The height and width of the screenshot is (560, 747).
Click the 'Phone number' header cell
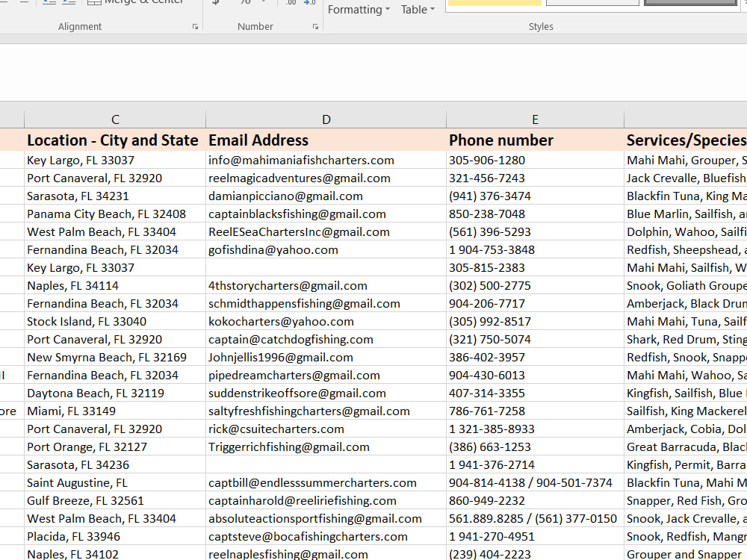535,140
